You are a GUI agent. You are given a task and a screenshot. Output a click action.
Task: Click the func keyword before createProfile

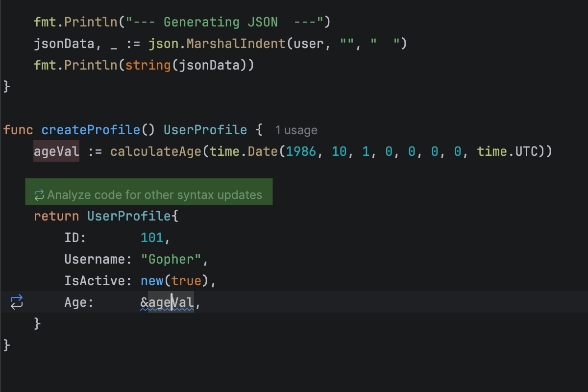(18, 130)
